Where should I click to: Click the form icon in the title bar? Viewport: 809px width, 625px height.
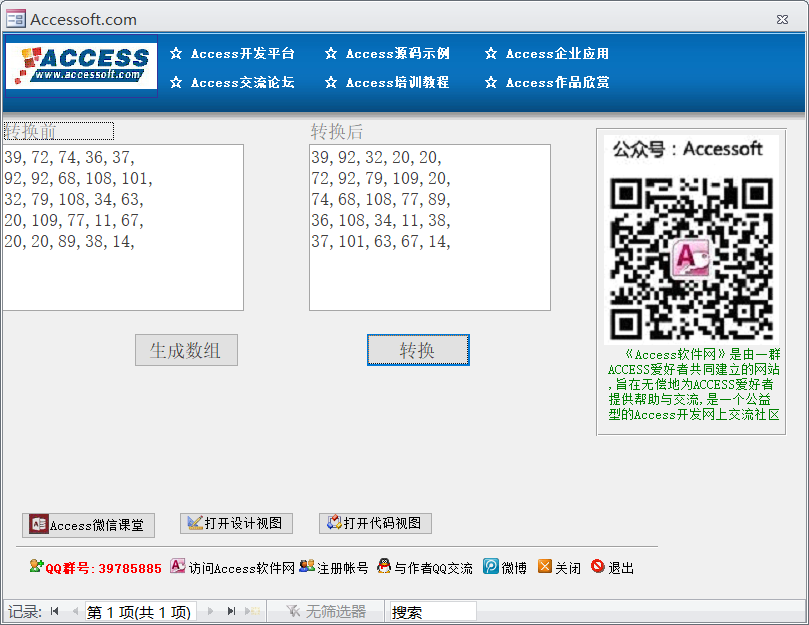pos(15,19)
